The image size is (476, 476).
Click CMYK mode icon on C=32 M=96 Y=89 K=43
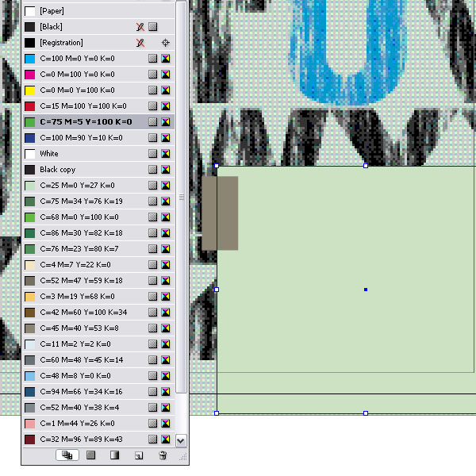166,439
